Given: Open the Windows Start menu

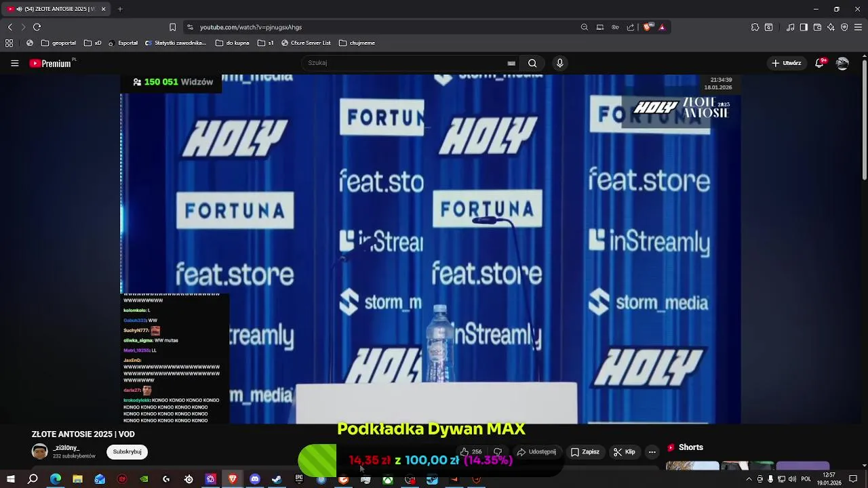Looking at the screenshot, I should click(x=11, y=479).
